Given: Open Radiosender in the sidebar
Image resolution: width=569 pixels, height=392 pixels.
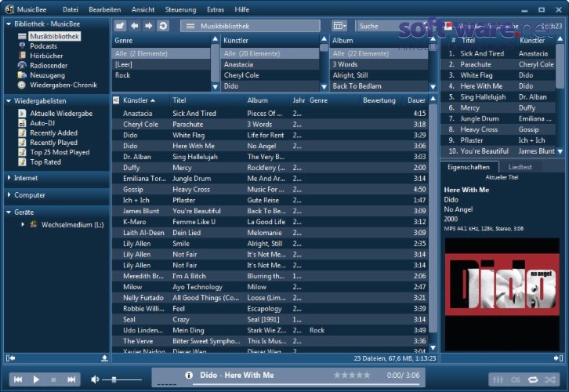Looking at the screenshot, I should click(49, 65).
